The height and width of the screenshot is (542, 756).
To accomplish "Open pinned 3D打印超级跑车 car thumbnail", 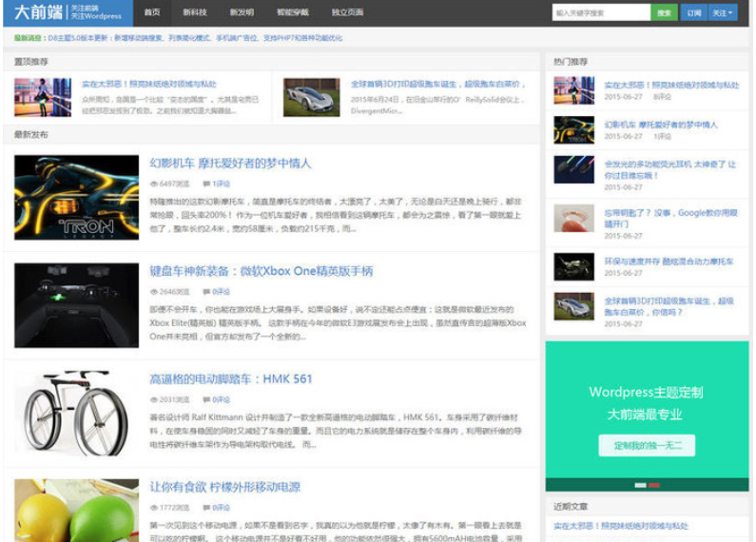I will tap(312, 97).
